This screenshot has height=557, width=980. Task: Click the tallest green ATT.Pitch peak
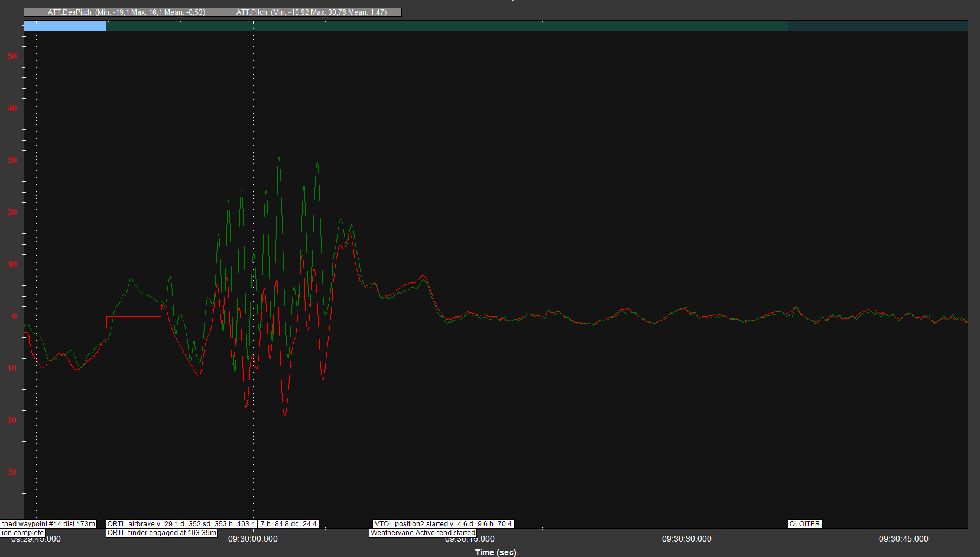click(279, 158)
